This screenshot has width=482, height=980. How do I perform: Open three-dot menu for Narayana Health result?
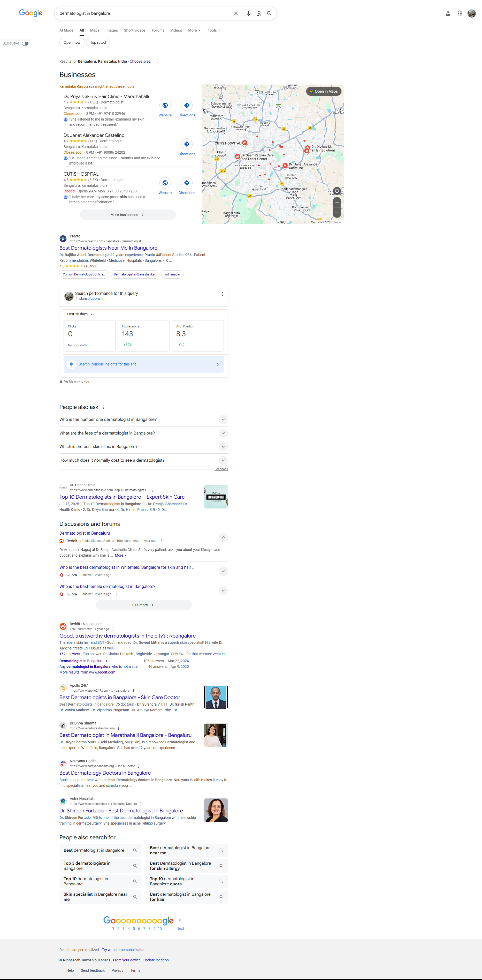coord(138,766)
